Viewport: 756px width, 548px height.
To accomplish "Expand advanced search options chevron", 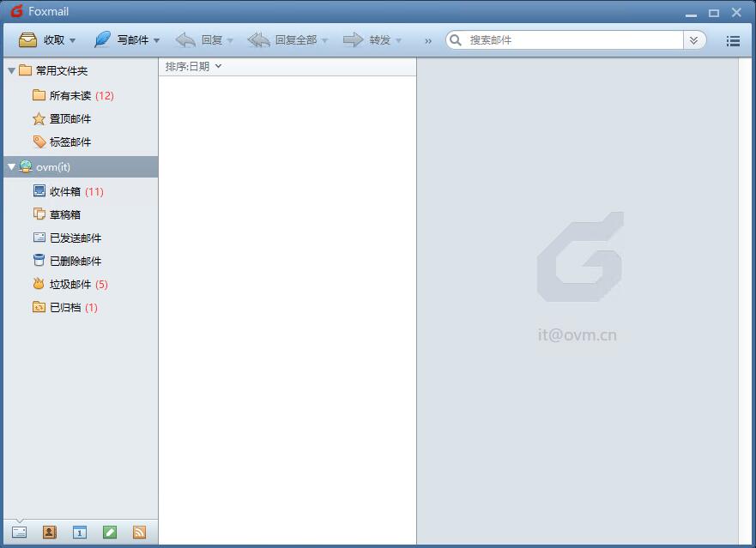I will 694,40.
